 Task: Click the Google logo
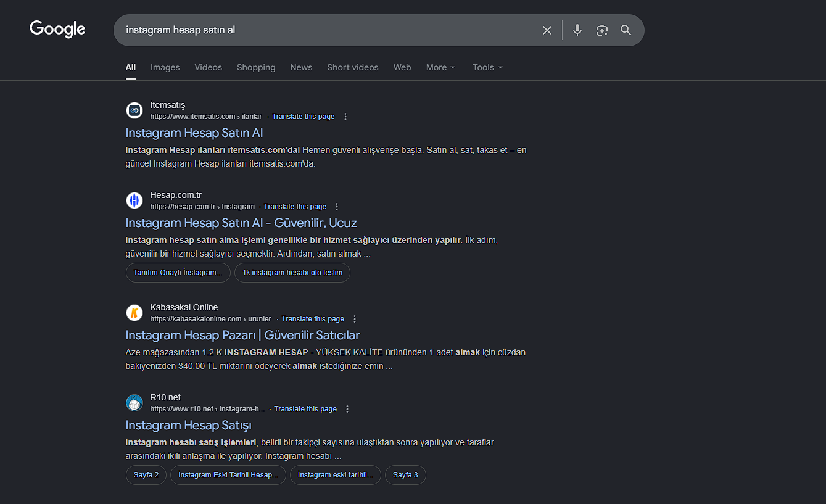(57, 29)
